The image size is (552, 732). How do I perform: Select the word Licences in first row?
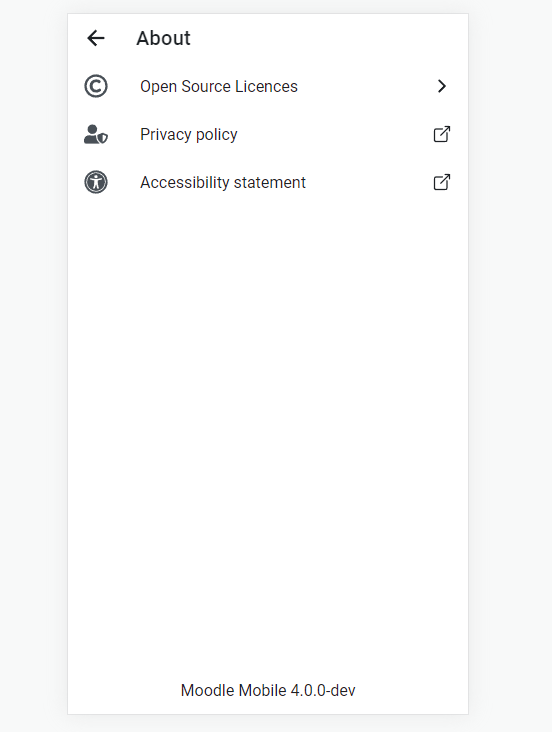tap(266, 86)
